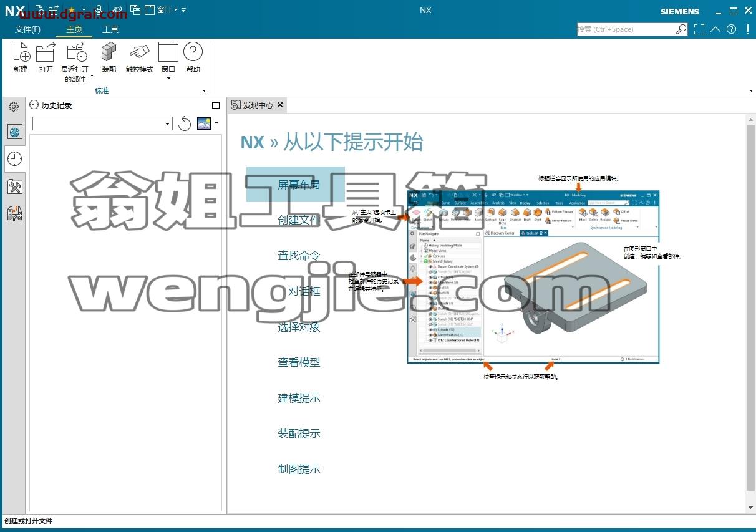Image resolution: width=756 pixels, height=532 pixels.
Task: Click the New (新建) file icon
Action: [21, 52]
